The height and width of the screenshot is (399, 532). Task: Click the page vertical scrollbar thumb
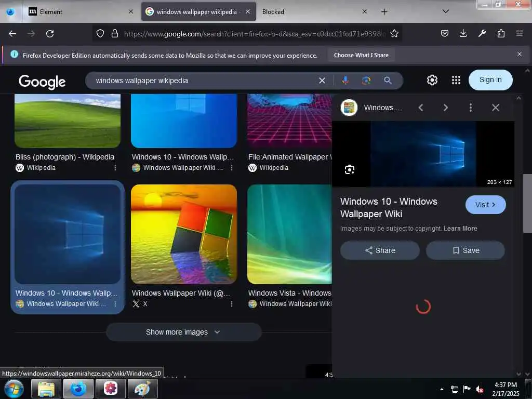(527, 203)
